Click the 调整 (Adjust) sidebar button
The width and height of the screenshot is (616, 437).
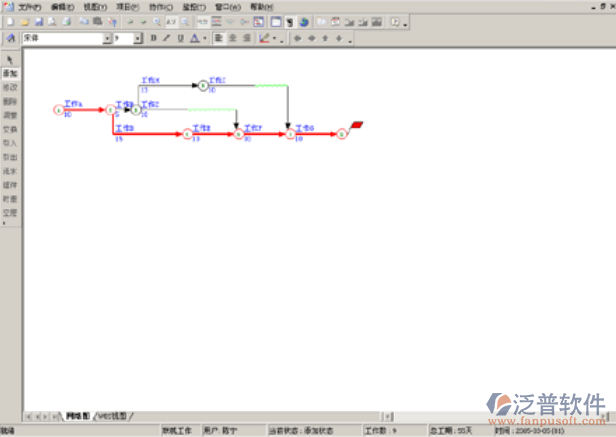(x=10, y=116)
